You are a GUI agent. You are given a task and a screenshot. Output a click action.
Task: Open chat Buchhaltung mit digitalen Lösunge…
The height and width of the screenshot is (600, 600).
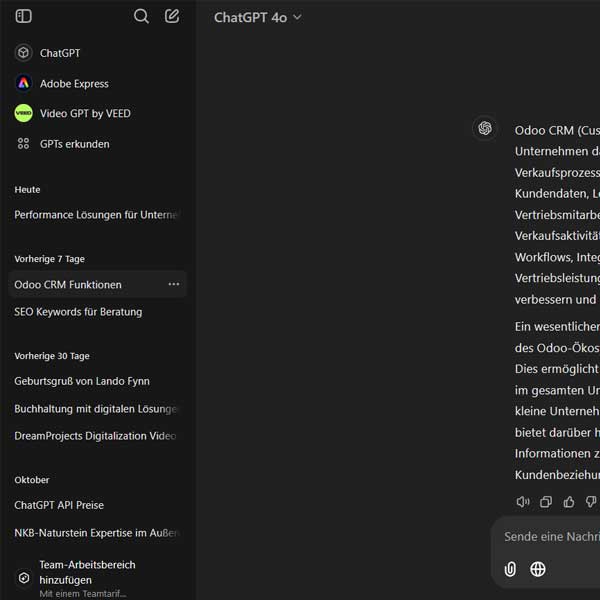point(98,409)
